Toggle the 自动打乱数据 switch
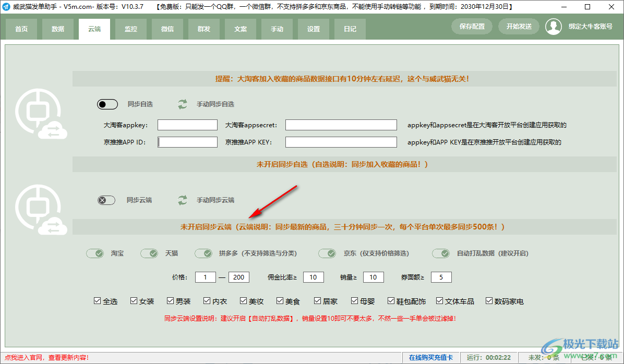 click(441, 253)
